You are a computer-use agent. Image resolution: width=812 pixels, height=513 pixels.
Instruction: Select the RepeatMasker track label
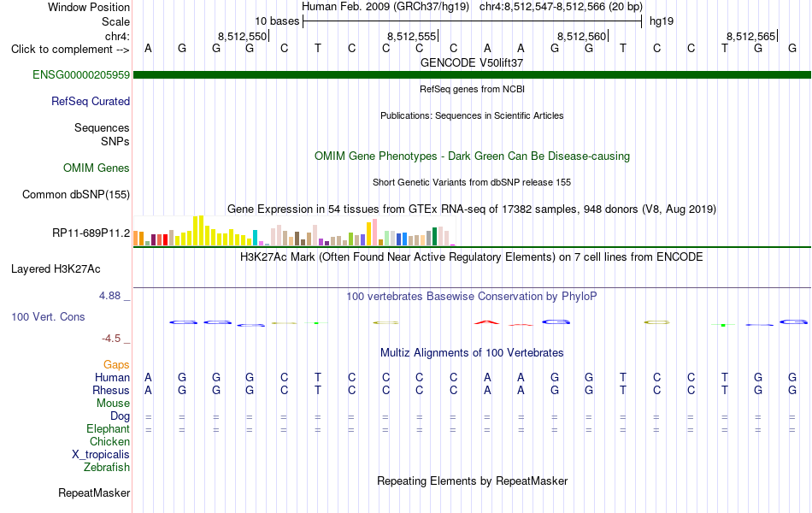[94, 492]
